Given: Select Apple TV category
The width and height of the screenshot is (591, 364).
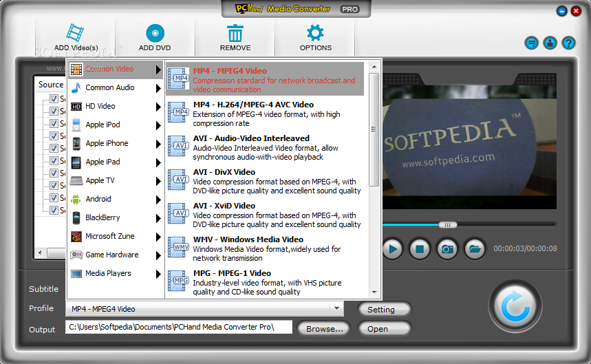Looking at the screenshot, I should coord(116,180).
